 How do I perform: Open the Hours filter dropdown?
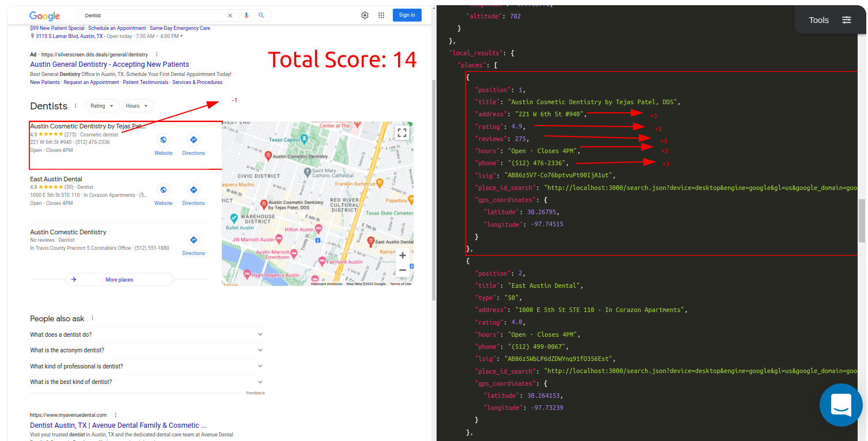pos(138,106)
